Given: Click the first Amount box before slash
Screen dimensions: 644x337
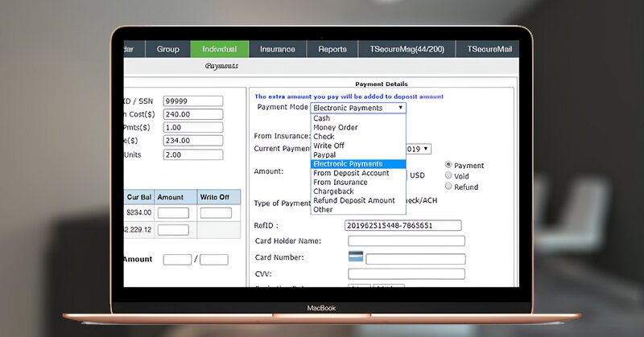Looking at the screenshot, I should [x=177, y=260].
